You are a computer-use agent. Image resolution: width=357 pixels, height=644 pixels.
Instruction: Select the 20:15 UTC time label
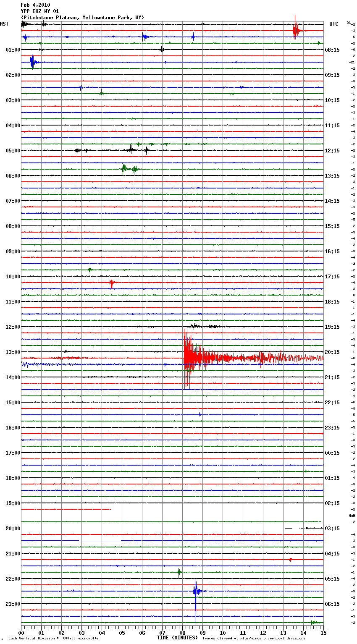(x=332, y=352)
